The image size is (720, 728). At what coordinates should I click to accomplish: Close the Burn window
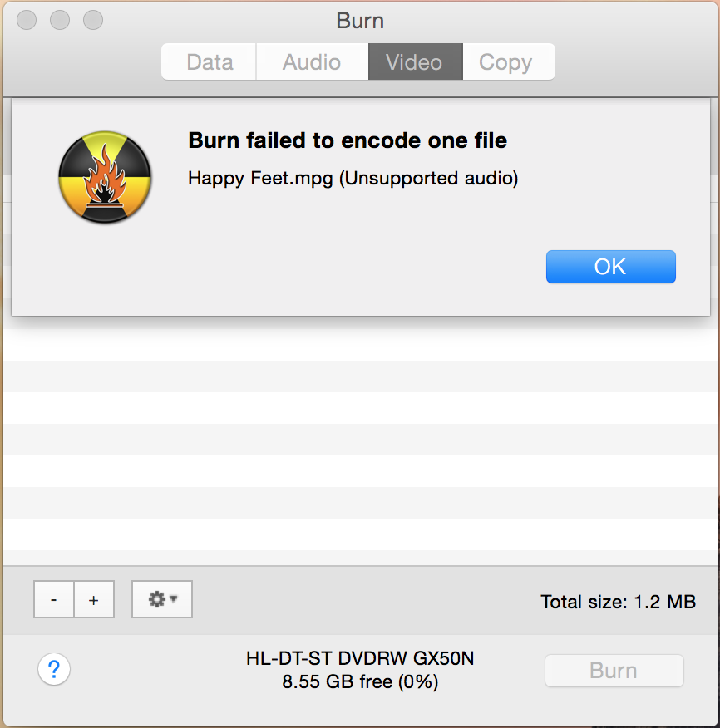tap(27, 20)
